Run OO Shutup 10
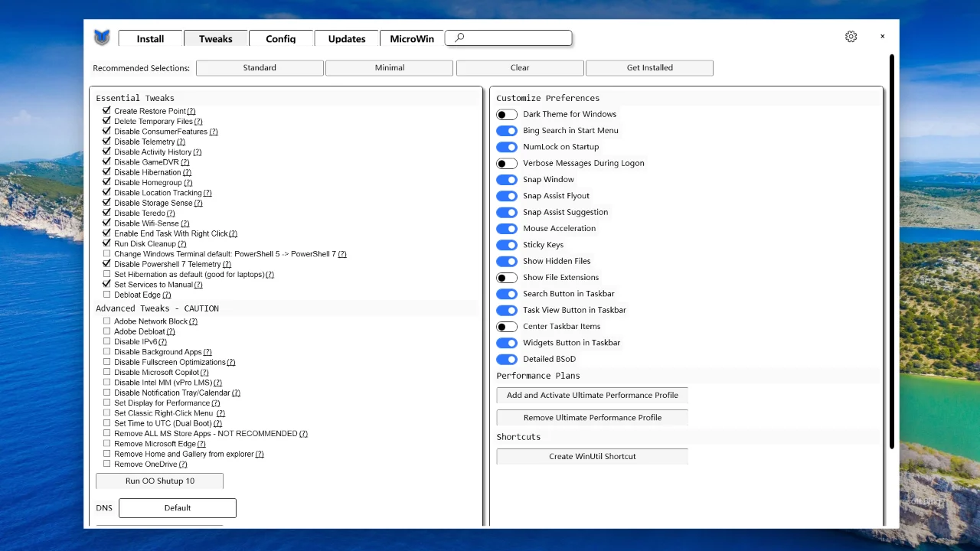980x551 pixels. click(x=160, y=481)
